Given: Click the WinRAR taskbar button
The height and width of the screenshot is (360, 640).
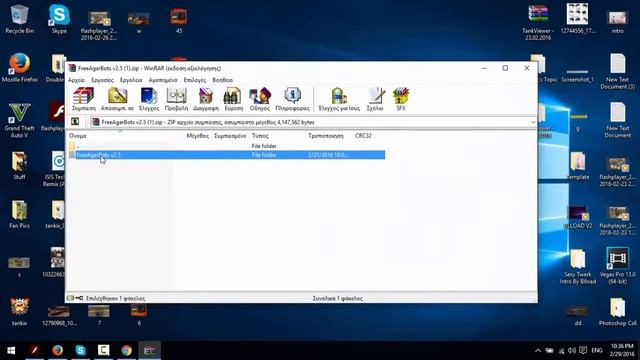Looking at the screenshot, I should coord(149,350).
